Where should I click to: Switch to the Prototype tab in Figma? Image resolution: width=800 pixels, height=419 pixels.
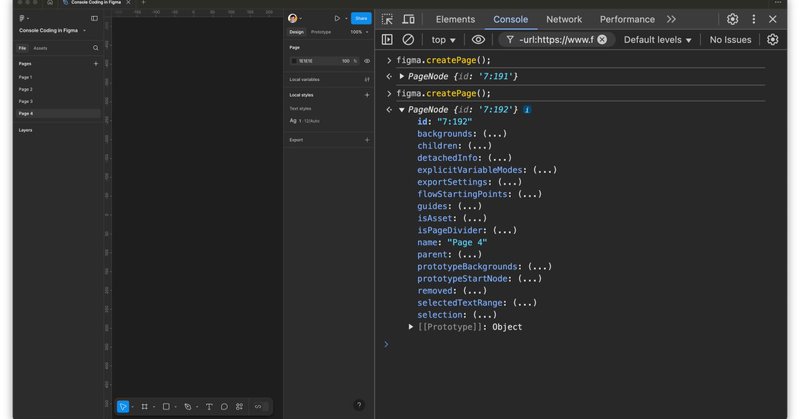coord(321,32)
